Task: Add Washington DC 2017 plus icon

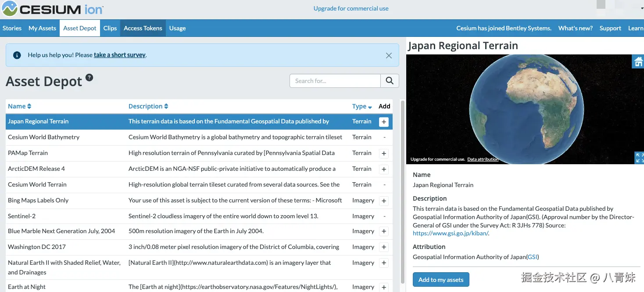Action: point(384,247)
